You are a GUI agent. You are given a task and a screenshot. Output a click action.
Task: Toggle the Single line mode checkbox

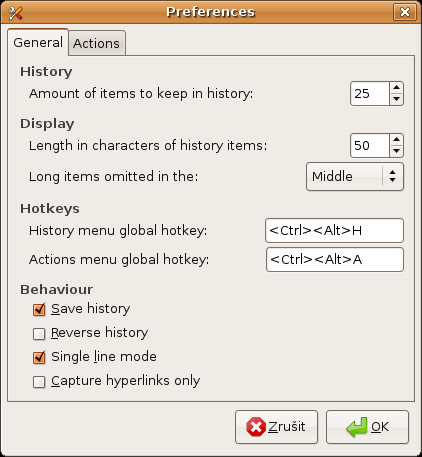pyautogui.click(x=39, y=357)
